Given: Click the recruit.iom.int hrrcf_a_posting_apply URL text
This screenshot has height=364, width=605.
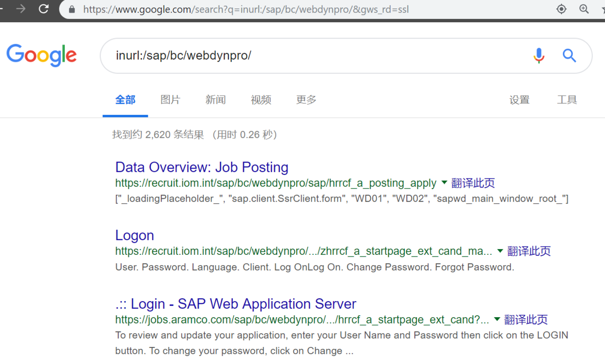Looking at the screenshot, I should click(x=276, y=183).
